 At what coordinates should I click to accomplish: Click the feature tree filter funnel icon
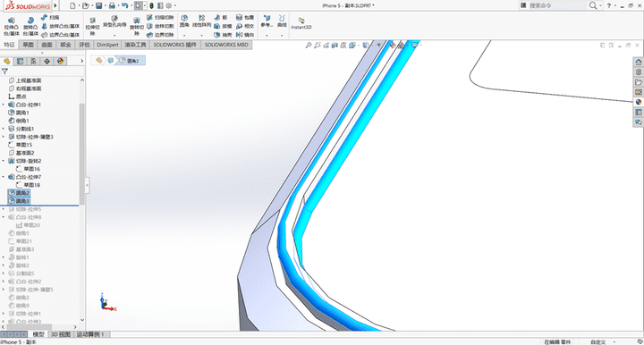pos(5,72)
